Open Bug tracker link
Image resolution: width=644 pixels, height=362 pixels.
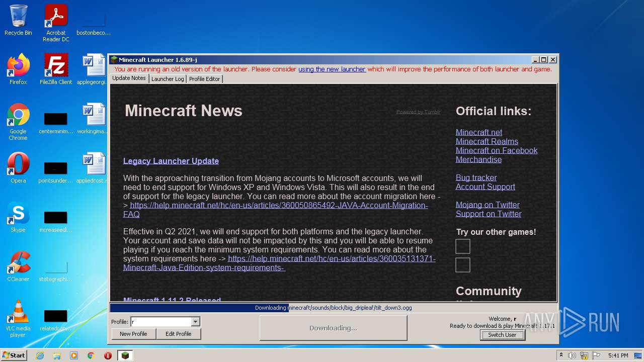pyautogui.click(x=476, y=177)
